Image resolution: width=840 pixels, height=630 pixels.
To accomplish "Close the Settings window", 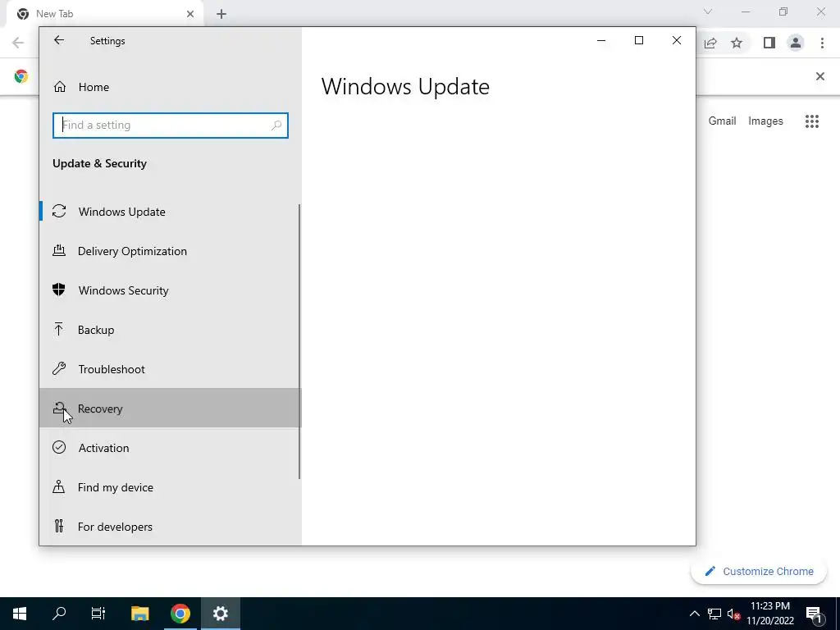I will pyautogui.click(x=677, y=40).
